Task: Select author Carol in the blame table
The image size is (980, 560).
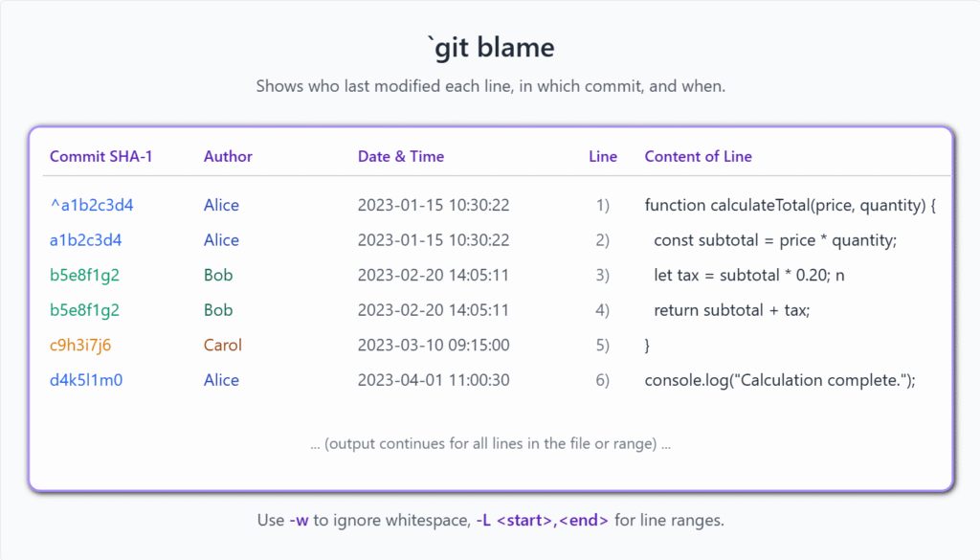Action: [x=222, y=345]
